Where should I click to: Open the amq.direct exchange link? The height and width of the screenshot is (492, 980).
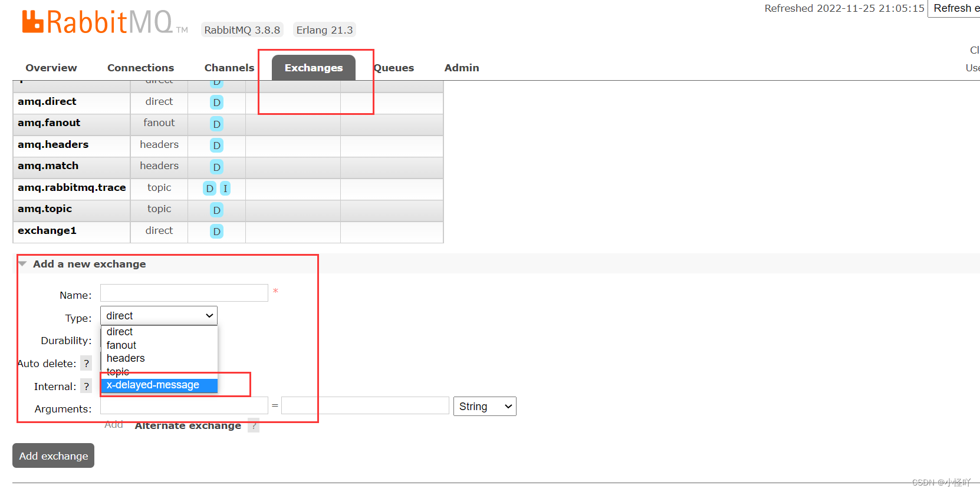[x=47, y=101]
